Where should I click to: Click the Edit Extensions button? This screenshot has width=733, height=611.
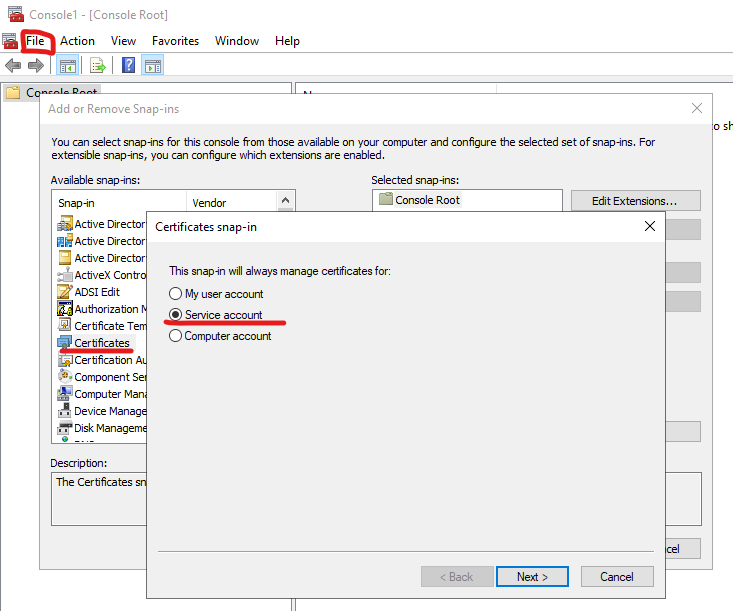point(635,201)
